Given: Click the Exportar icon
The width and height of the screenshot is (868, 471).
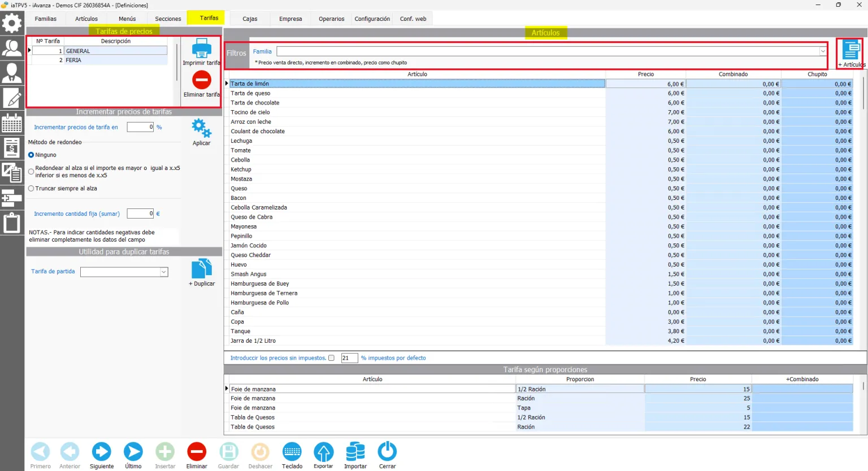Looking at the screenshot, I should (324, 452).
